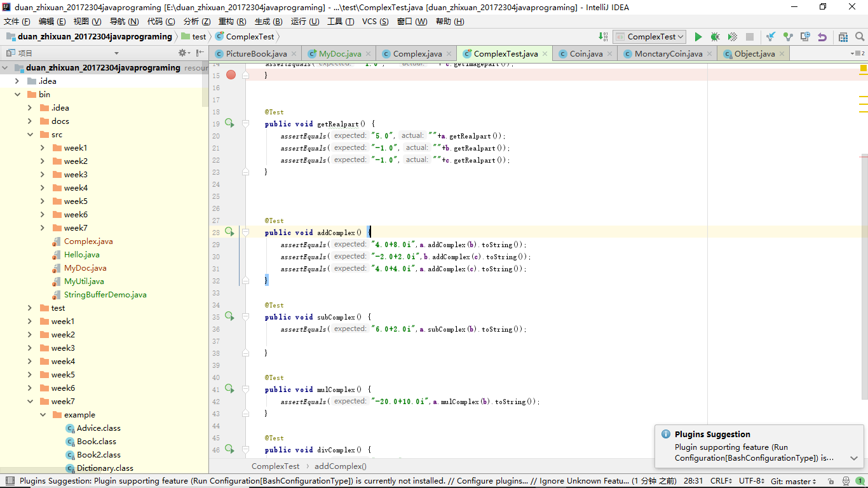Screen dimensions: 868x488
Task: Fold the getRealpart method at line 19
Action: pyautogui.click(x=246, y=124)
